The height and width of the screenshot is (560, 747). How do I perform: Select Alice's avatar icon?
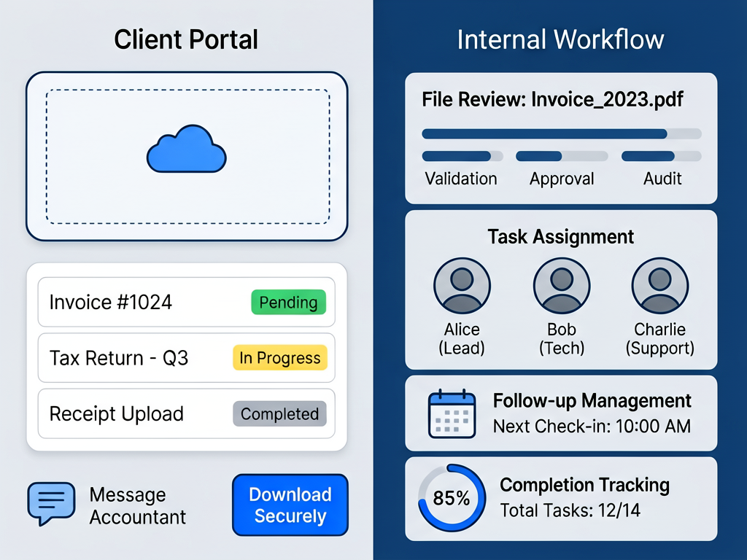pos(462,286)
